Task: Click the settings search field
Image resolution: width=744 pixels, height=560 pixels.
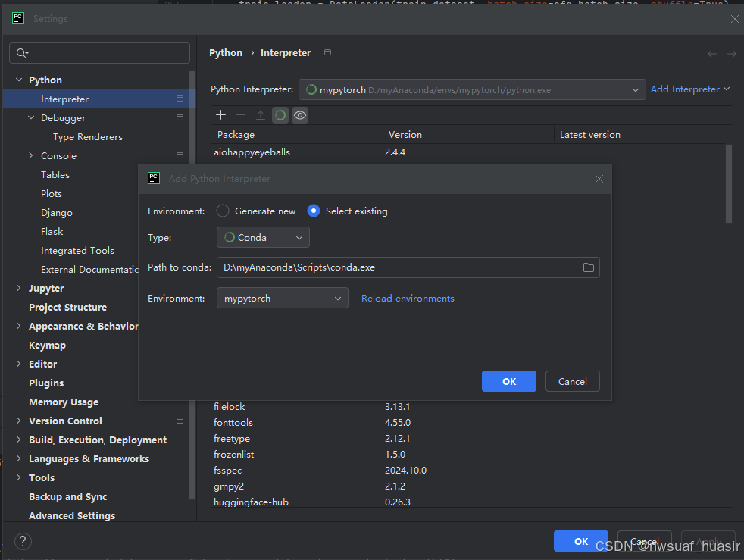Action: tap(100, 53)
